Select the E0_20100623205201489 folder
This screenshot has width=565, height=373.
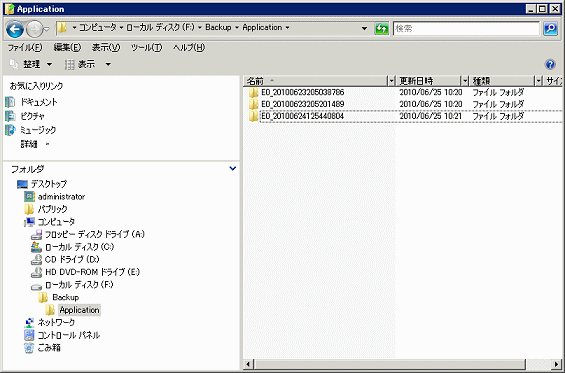tap(303, 104)
